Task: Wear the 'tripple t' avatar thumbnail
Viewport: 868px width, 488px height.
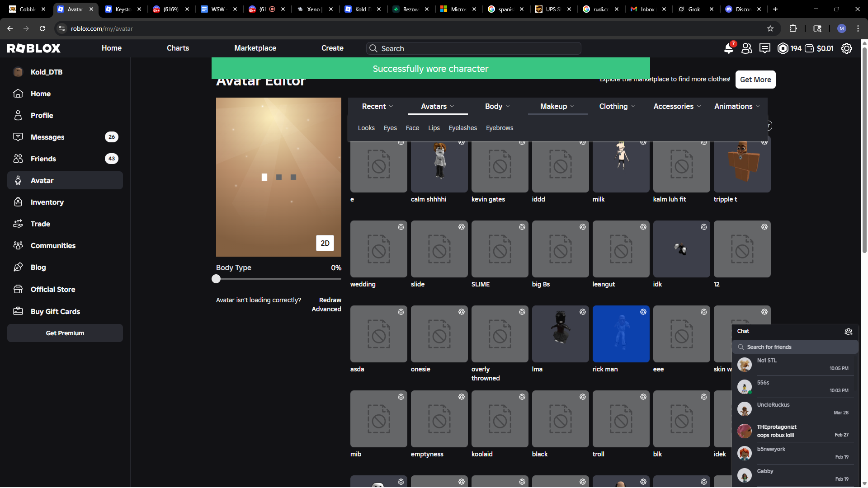Action: (x=742, y=165)
